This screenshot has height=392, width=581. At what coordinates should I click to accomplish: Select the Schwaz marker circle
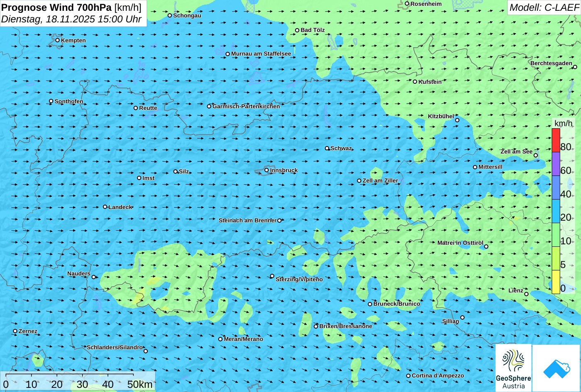pos(327,148)
